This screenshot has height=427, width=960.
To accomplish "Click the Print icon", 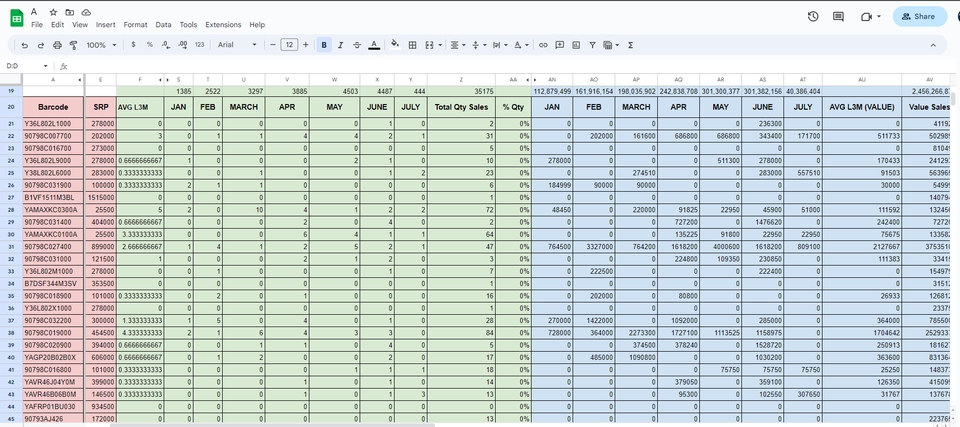I will pos(58,45).
